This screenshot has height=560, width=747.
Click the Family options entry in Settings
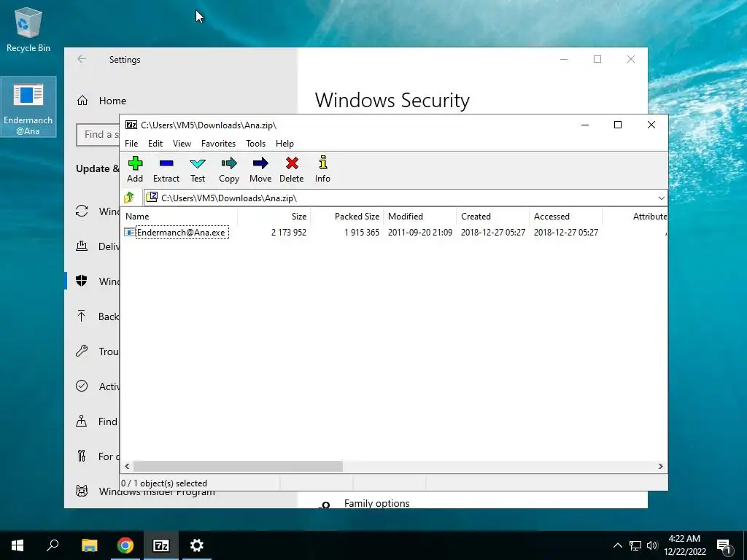(376, 503)
